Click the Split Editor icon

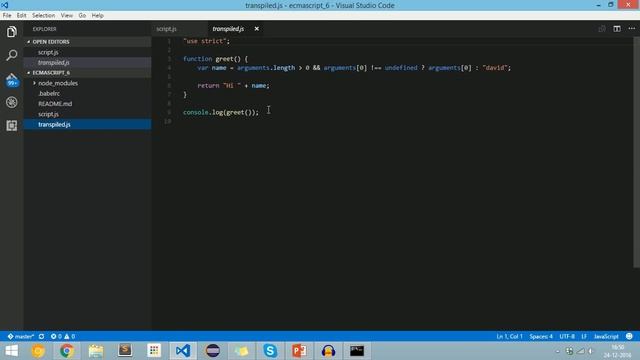617,29
